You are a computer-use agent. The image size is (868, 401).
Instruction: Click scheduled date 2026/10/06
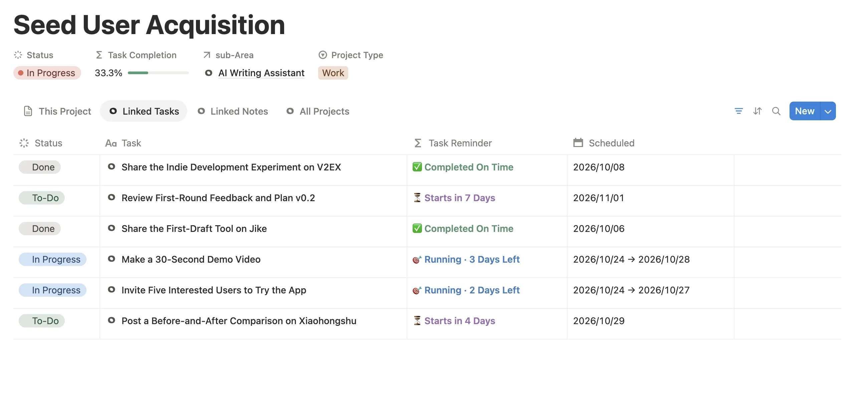599,228
